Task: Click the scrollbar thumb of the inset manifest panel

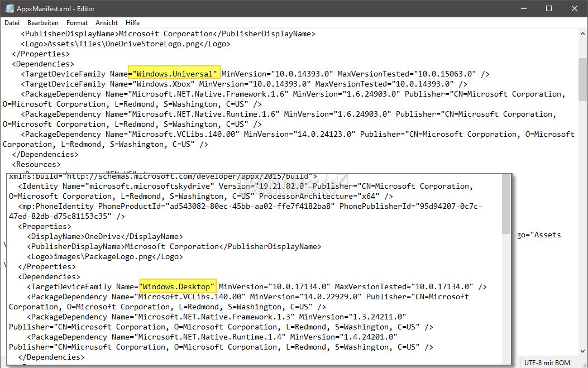Action: (x=506, y=204)
